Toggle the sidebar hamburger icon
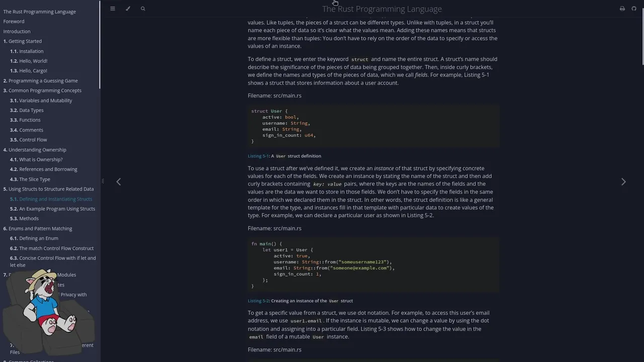 pyautogui.click(x=113, y=9)
